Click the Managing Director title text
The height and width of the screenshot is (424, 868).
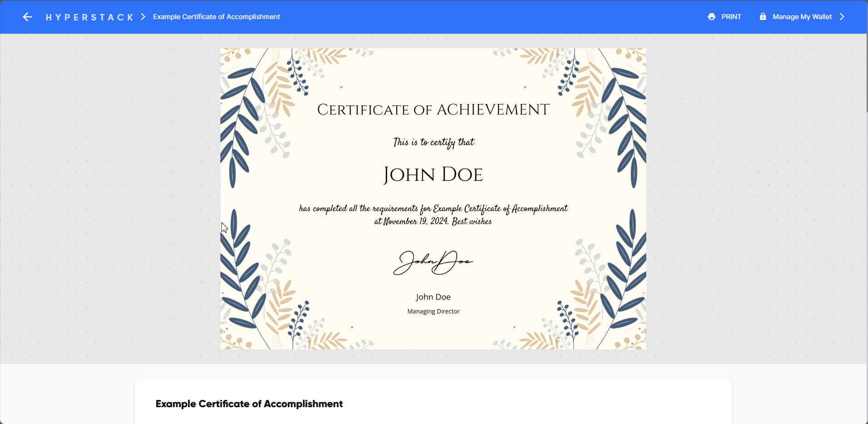coord(433,311)
